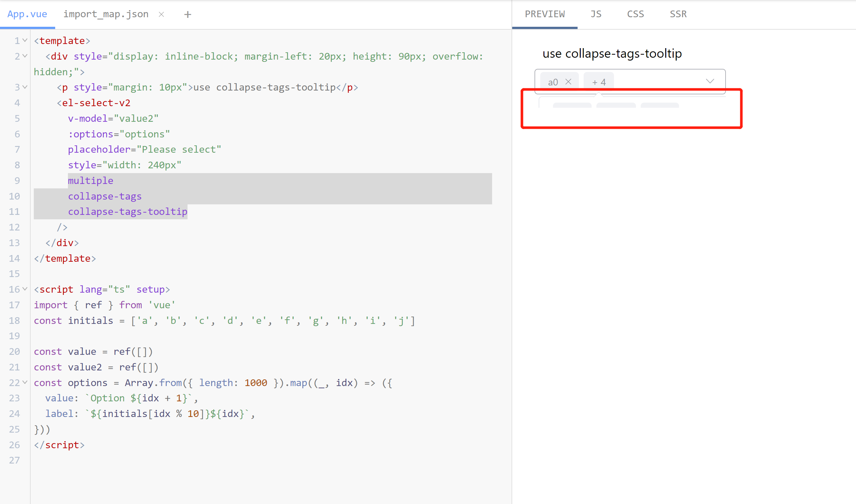Place cursor on the collapse-tags-tooltip attribute line
Screen dimensions: 856x504
(x=127, y=212)
